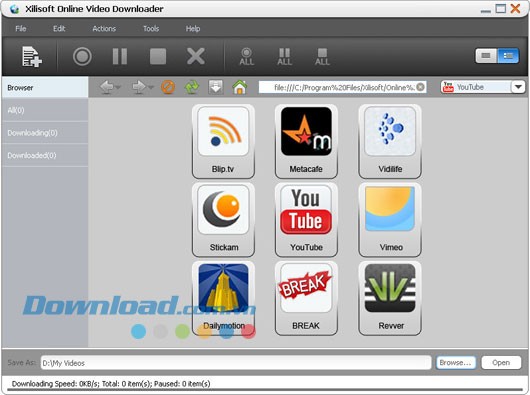This screenshot has width=530, height=395.
Task: Pause the selected download
Action: [120, 56]
